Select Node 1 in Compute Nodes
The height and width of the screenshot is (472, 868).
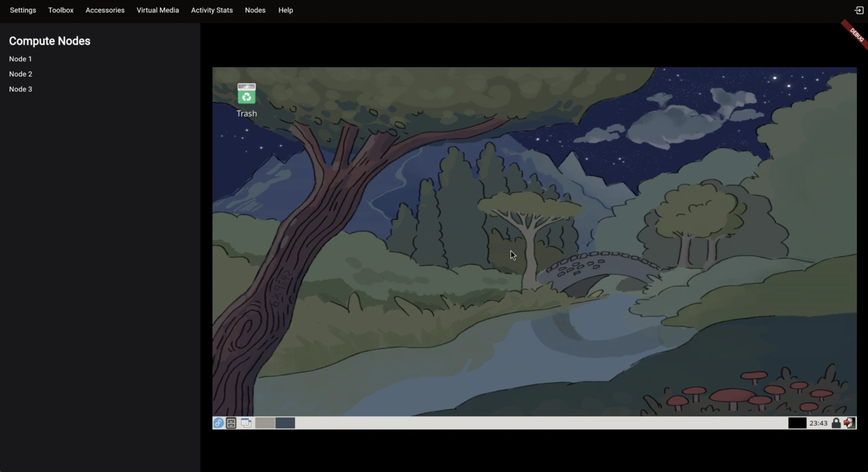point(20,59)
